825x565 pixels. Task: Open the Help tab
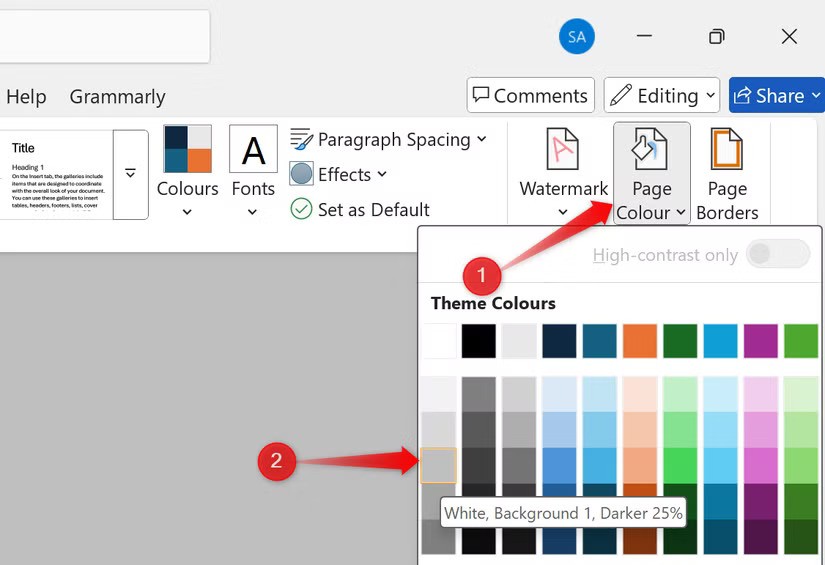click(26, 97)
